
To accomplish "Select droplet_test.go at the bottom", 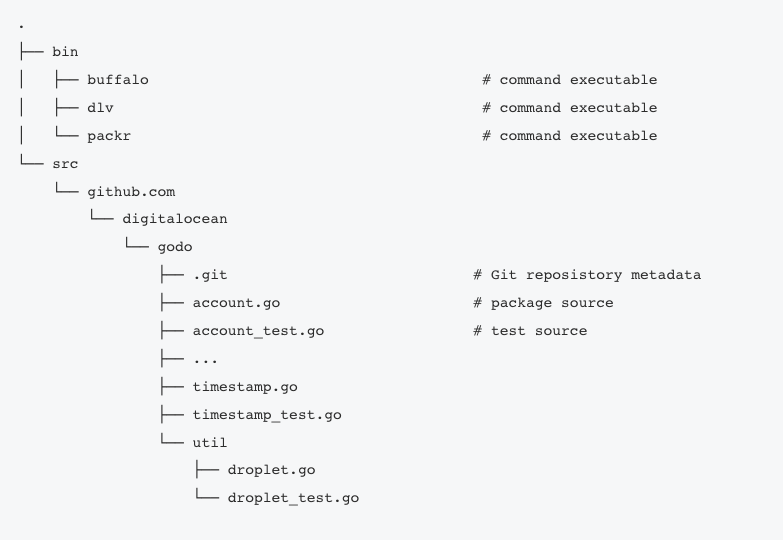I will coord(294,498).
